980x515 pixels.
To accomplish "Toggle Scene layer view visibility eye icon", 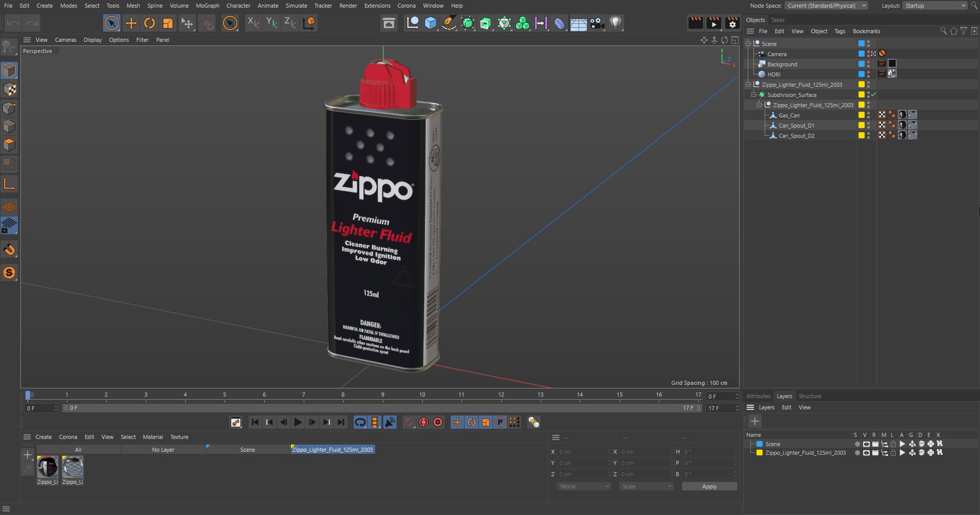I will pyautogui.click(x=866, y=444).
